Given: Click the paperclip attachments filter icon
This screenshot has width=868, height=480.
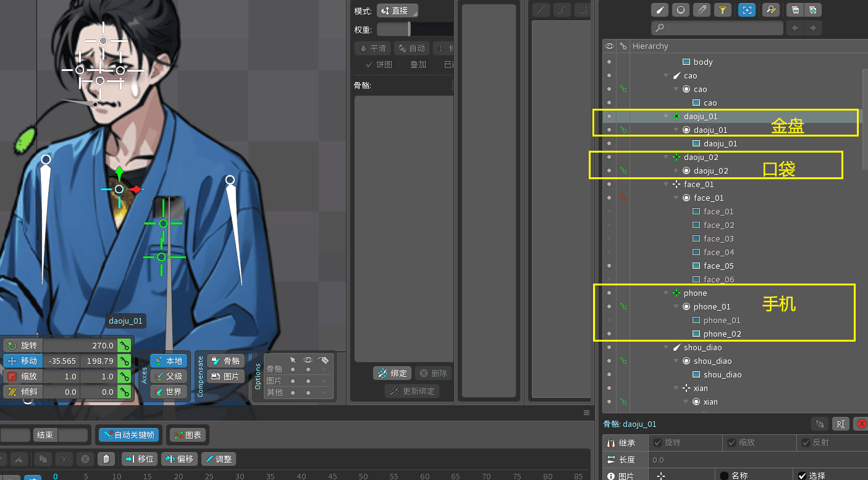Looking at the screenshot, I should [701, 10].
